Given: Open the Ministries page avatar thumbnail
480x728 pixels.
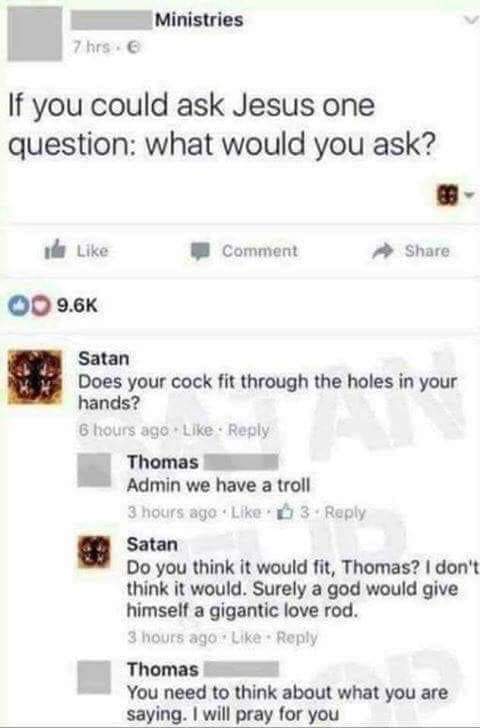Looking at the screenshot, I should (x=35, y=33).
